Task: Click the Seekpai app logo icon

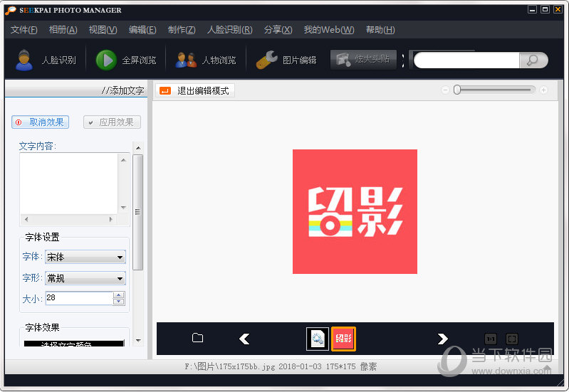Action: (x=11, y=10)
